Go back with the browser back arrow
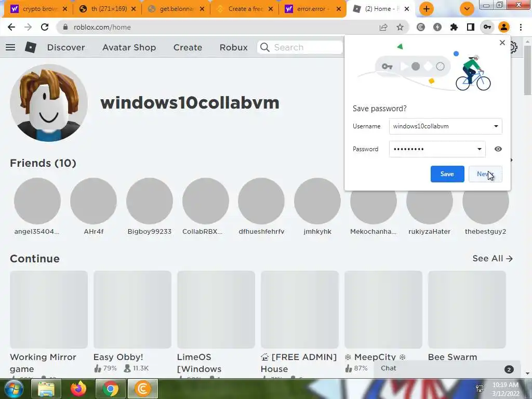This screenshot has width=532, height=399. tap(11, 27)
